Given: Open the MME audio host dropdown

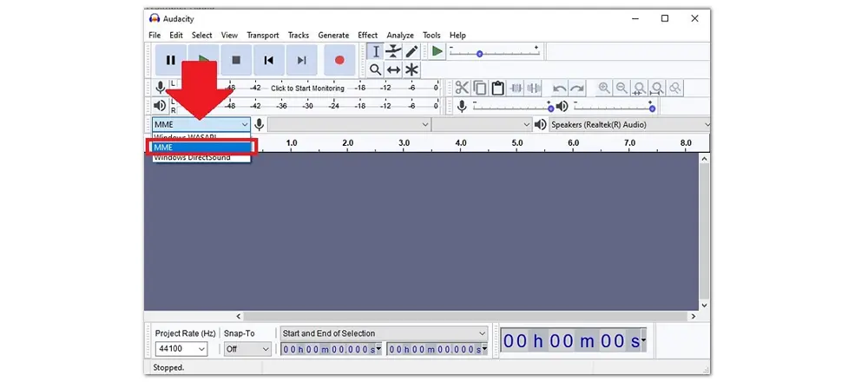Looking at the screenshot, I should click(x=201, y=124).
